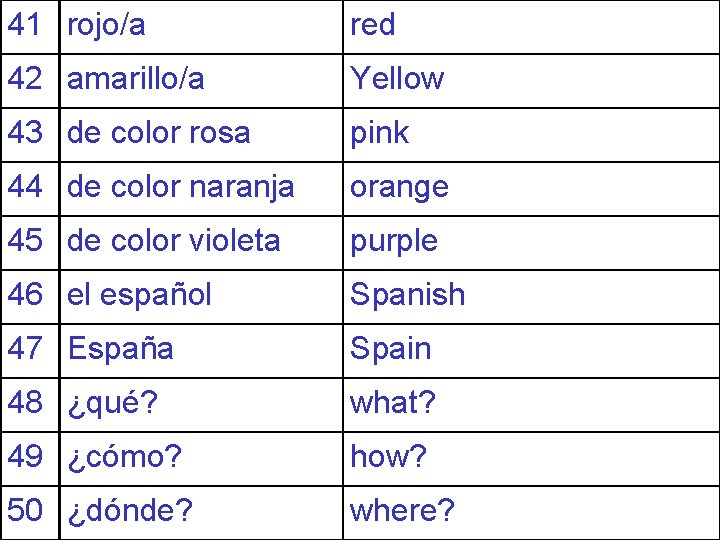
Task: Select the cell containing rojo/a
Action: click(202, 27)
